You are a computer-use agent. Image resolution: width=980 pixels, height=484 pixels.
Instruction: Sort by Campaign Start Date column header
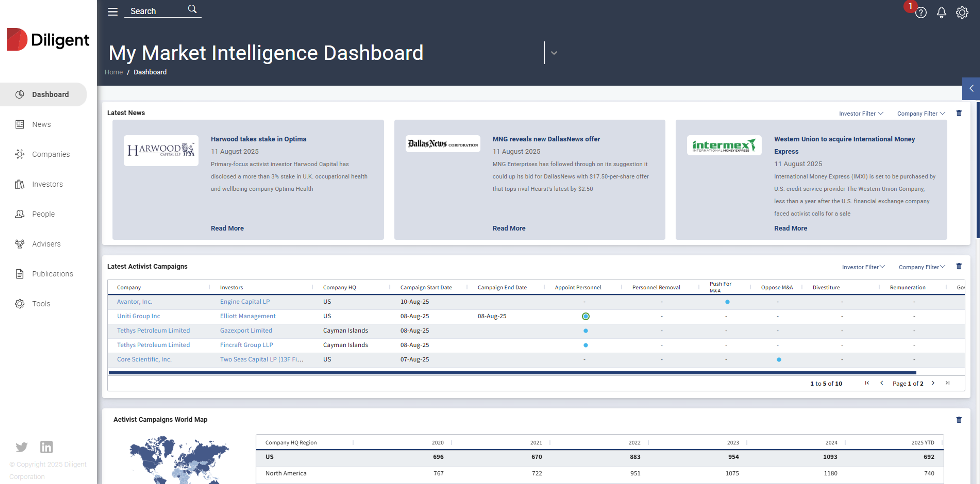tap(426, 287)
